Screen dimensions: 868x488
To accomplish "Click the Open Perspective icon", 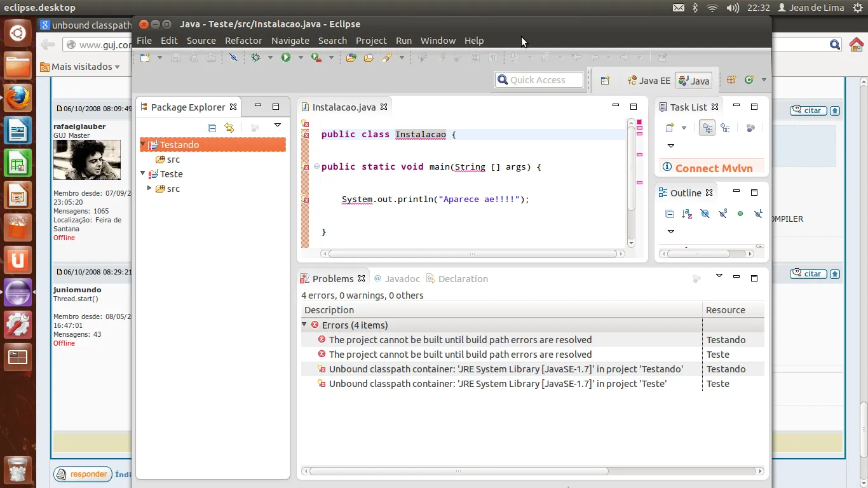I will point(605,80).
